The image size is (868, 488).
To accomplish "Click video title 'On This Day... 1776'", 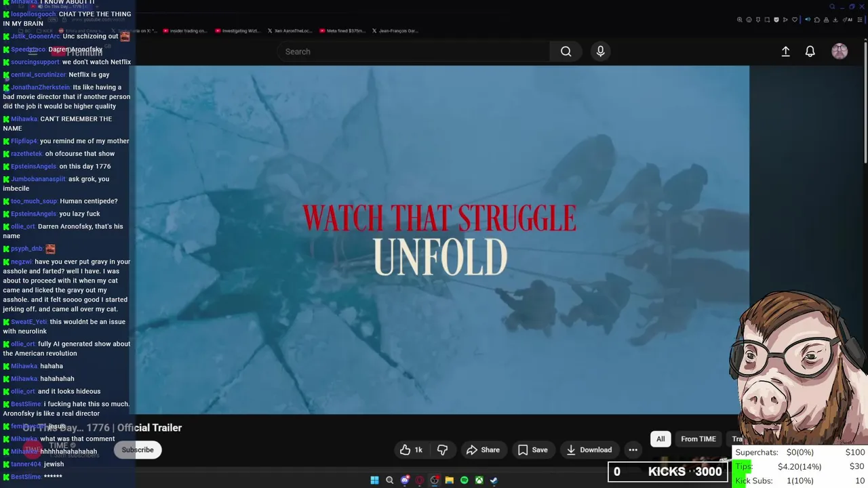I will (x=102, y=428).
